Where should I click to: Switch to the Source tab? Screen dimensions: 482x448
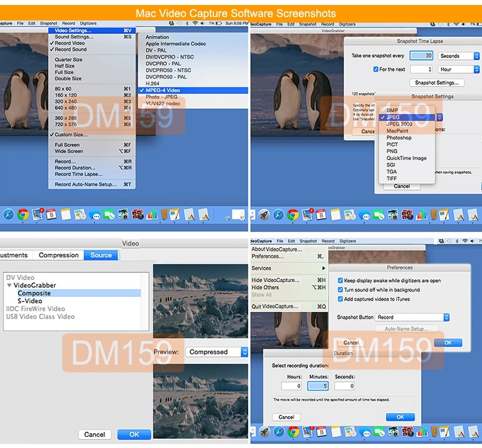[x=101, y=255]
